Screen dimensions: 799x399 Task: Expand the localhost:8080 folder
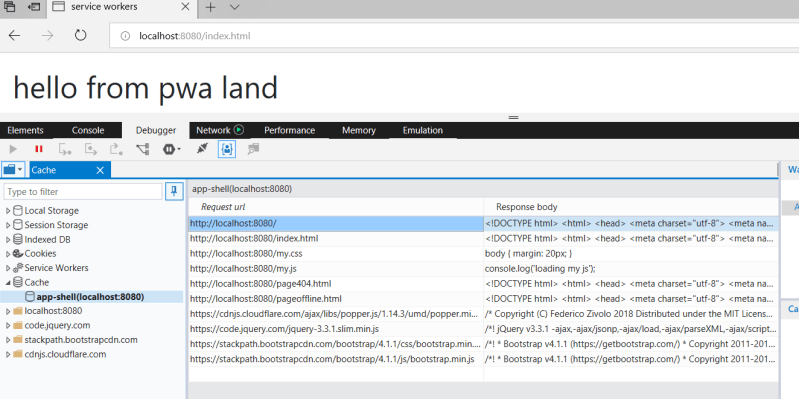point(8,311)
